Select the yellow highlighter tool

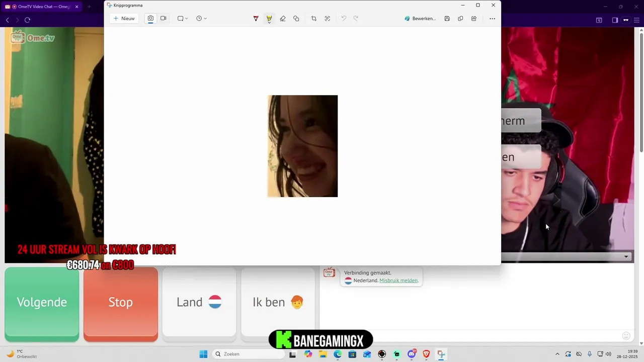269,19
